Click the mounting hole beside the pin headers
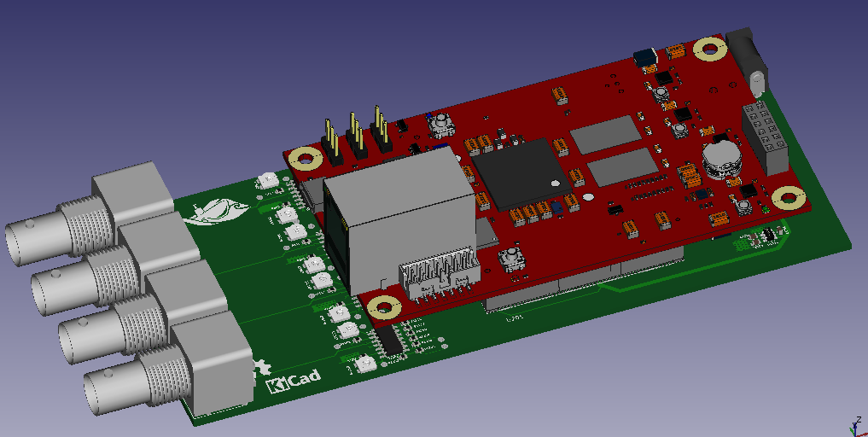This screenshot has width=868, height=437. pyautogui.click(x=303, y=157)
